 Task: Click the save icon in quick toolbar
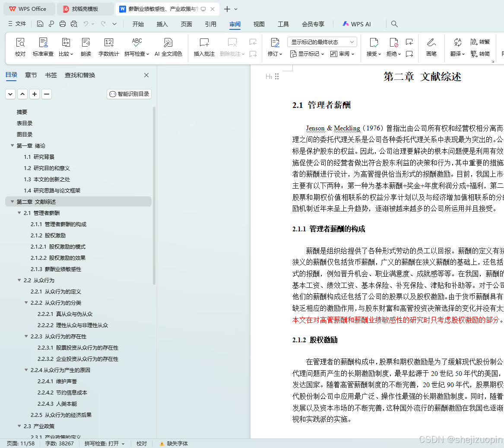[40, 24]
